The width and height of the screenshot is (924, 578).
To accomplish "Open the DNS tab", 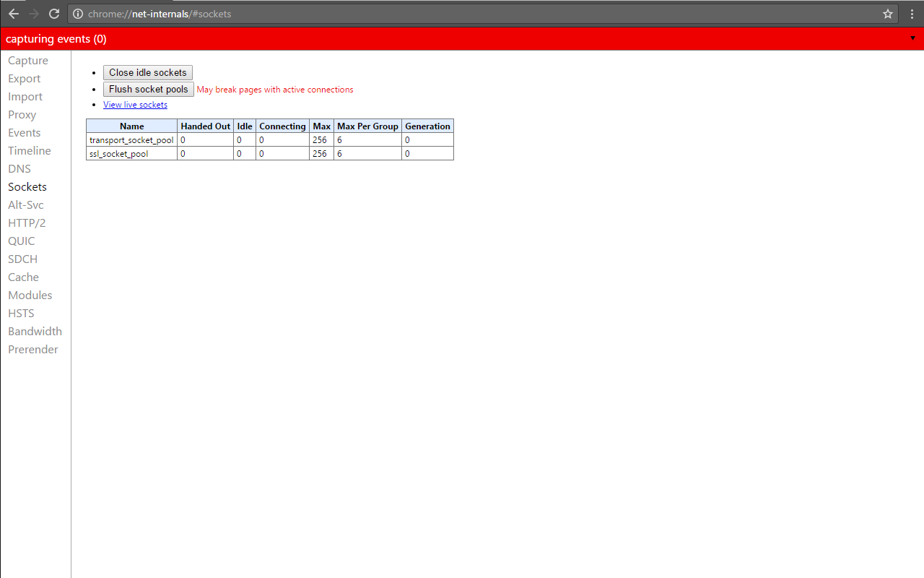I will pos(19,169).
